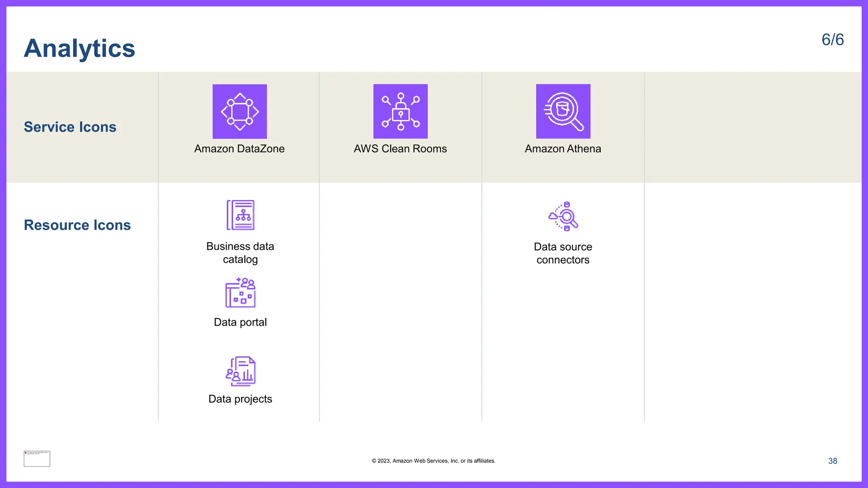Click the "Resource Icons" row heading
This screenshot has height=488, width=868.
(77, 225)
